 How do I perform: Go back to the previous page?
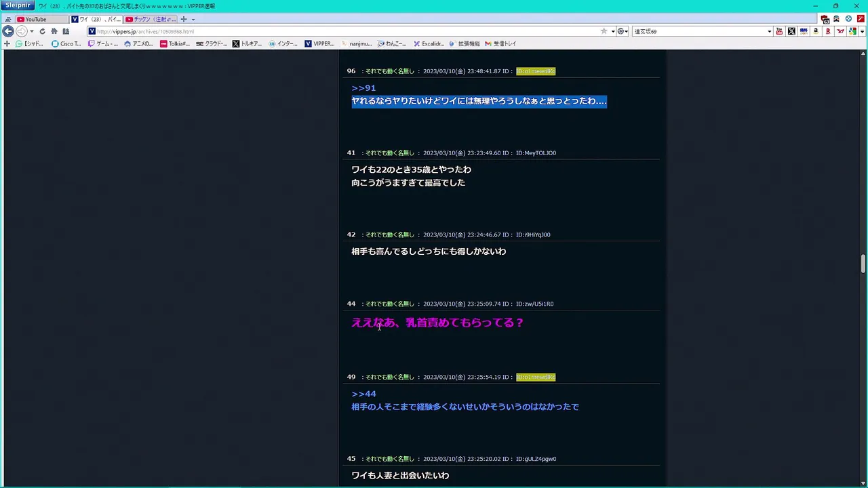tap(8, 31)
